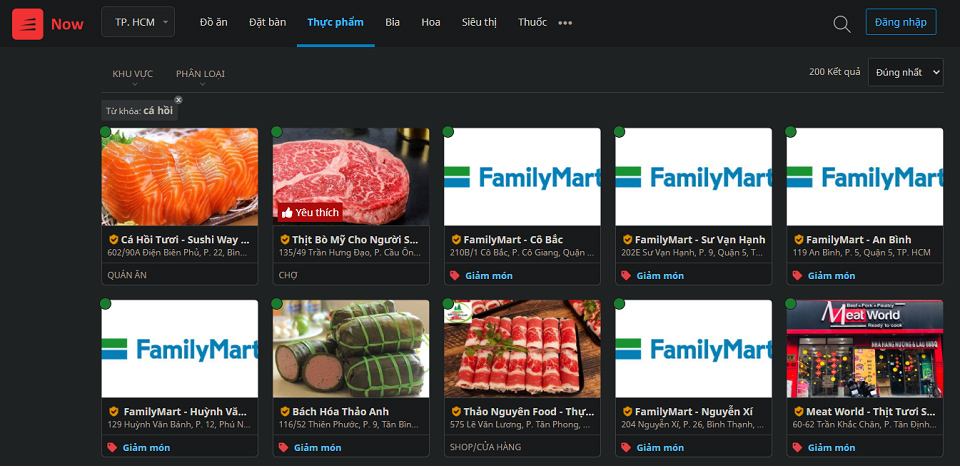Go to the Đồ ăn tab
This screenshot has width=960, height=466.
(214, 23)
